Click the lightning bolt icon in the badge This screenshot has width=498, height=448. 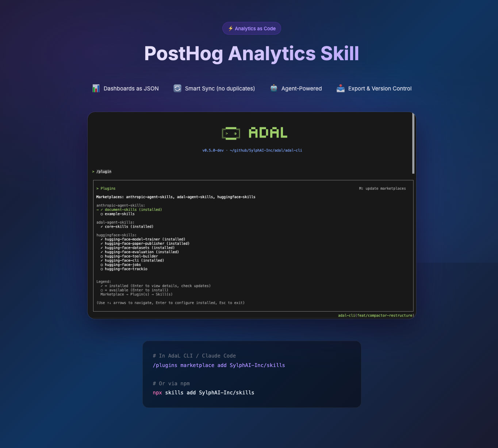pos(230,28)
